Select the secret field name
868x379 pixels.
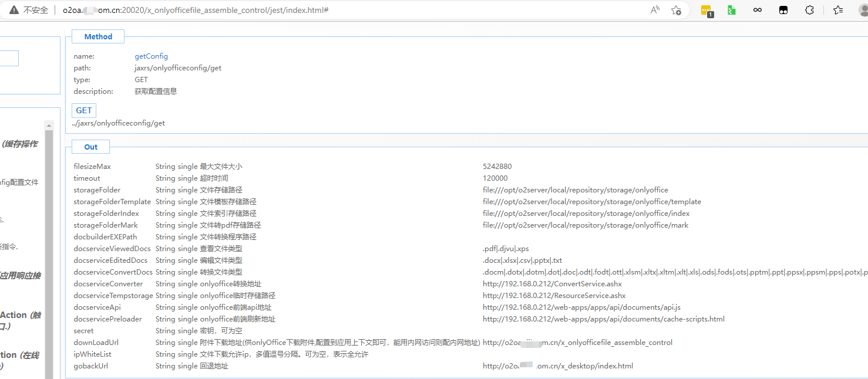coord(83,331)
